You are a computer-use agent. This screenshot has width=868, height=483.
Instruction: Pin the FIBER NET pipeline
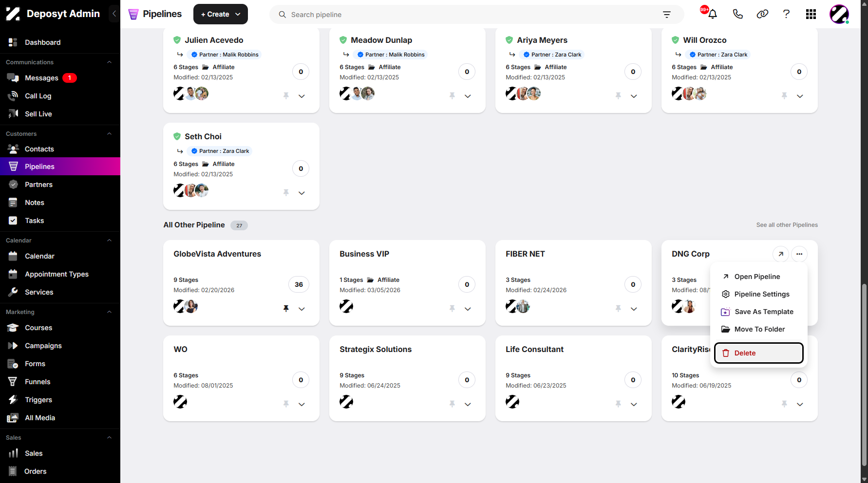(618, 308)
